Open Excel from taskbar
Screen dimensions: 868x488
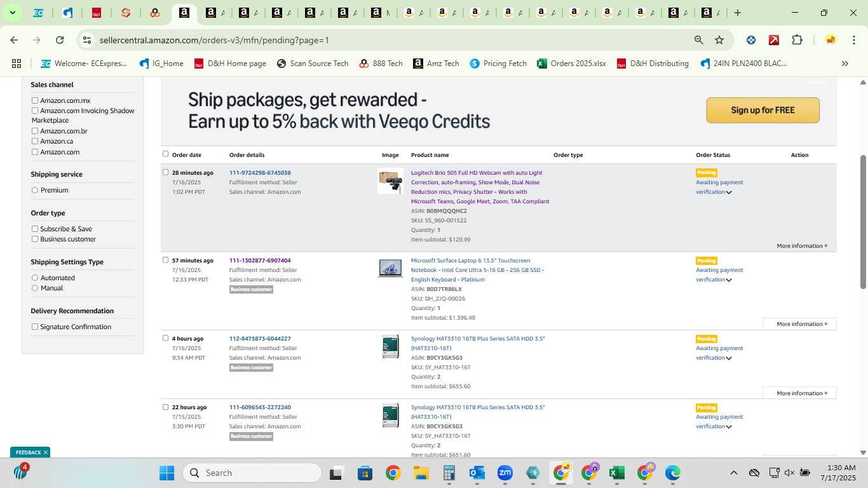click(616, 473)
